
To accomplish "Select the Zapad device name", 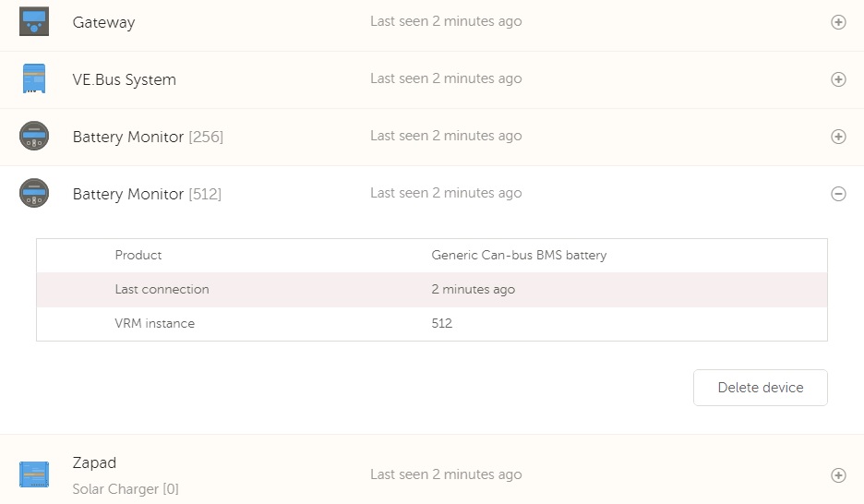I will pyautogui.click(x=94, y=462).
